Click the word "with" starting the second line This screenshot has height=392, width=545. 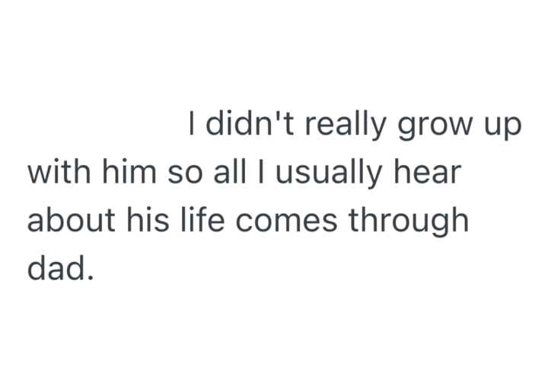[x=59, y=172]
